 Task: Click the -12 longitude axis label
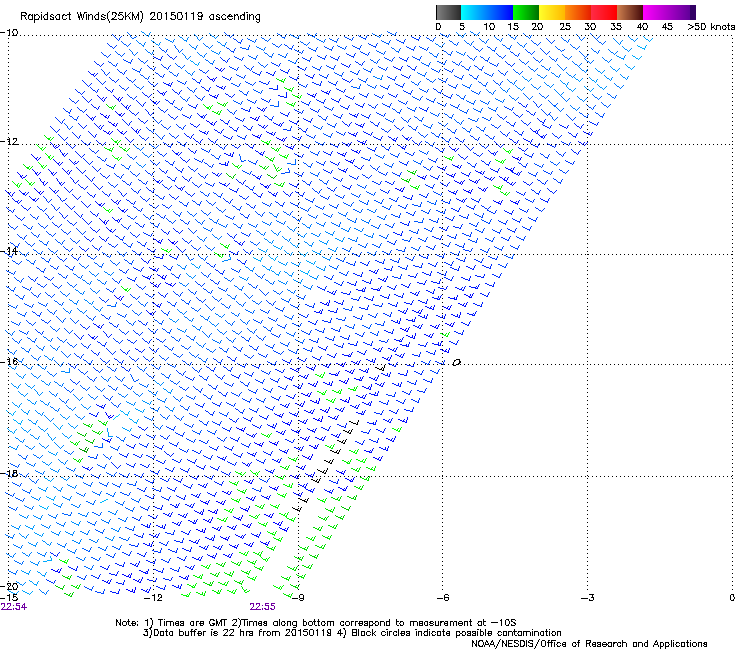(x=153, y=598)
